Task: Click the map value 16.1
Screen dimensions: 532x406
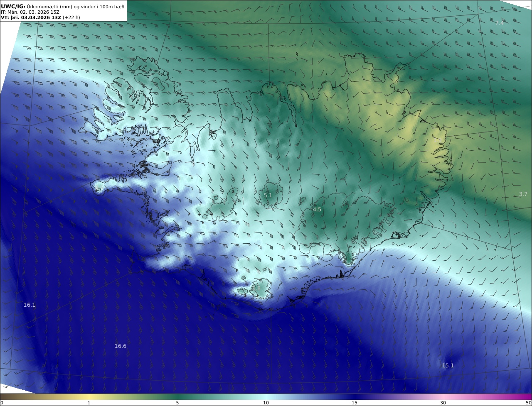Action: pyautogui.click(x=30, y=305)
